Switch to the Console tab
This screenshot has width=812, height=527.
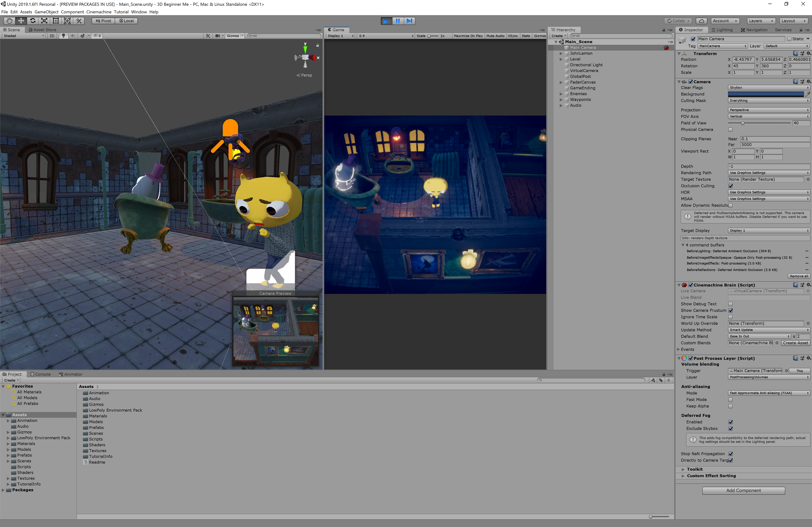pos(41,374)
